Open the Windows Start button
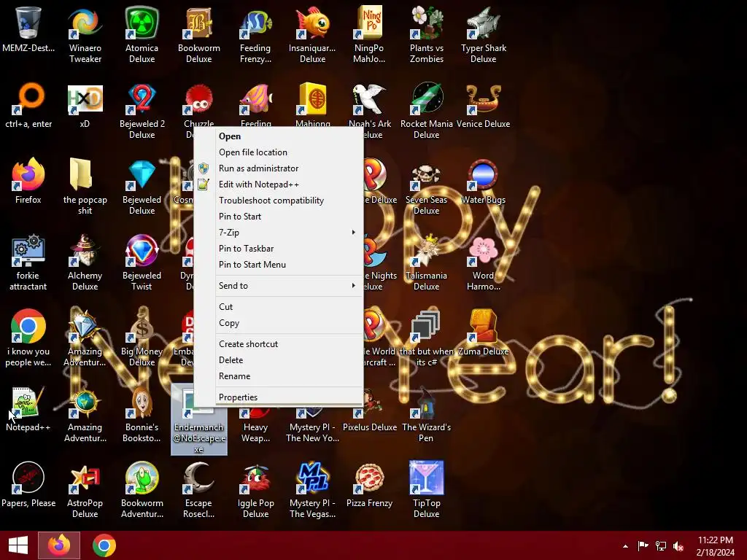This screenshot has width=747, height=560. (x=18, y=545)
